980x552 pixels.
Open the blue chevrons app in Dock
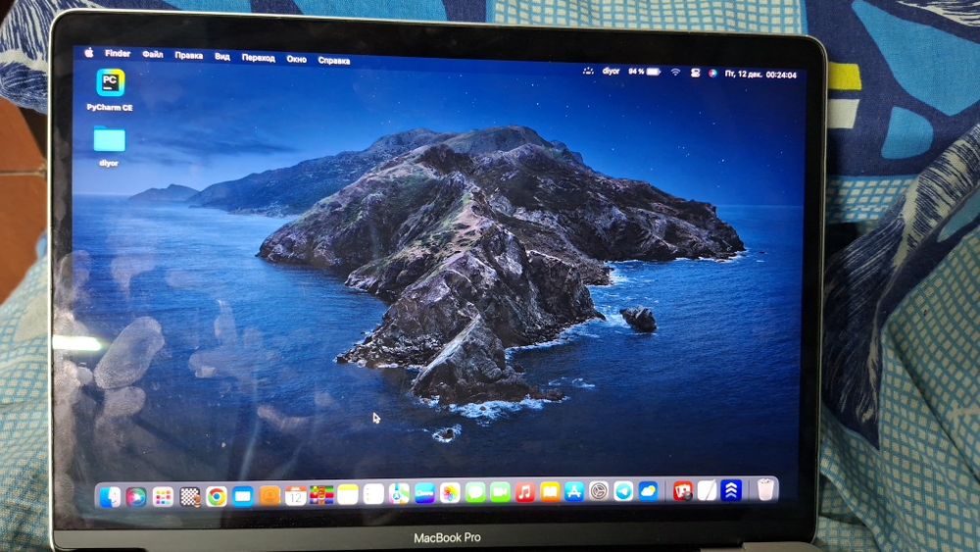[x=731, y=491]
